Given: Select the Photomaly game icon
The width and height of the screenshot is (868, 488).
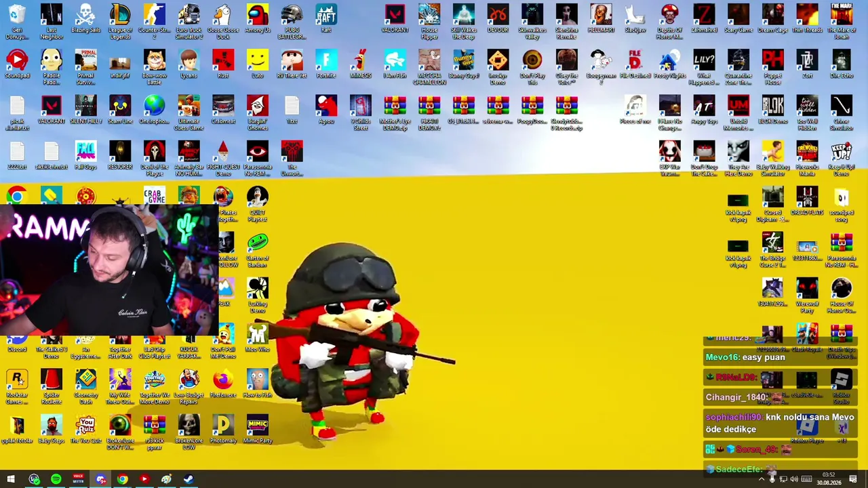Looking at the screenshot, I should click(223, 429).
